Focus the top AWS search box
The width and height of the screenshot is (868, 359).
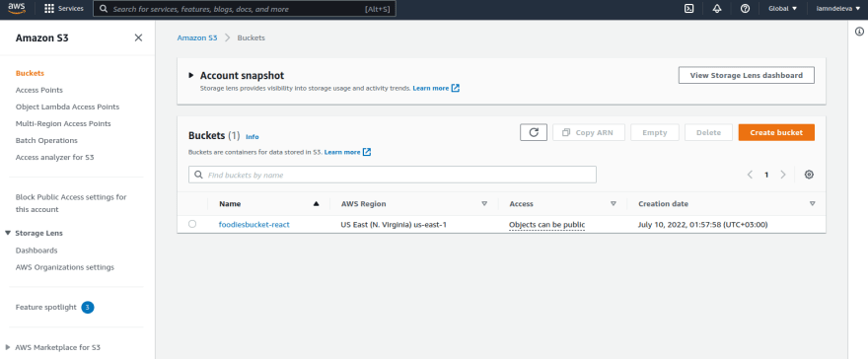(245, 9)
